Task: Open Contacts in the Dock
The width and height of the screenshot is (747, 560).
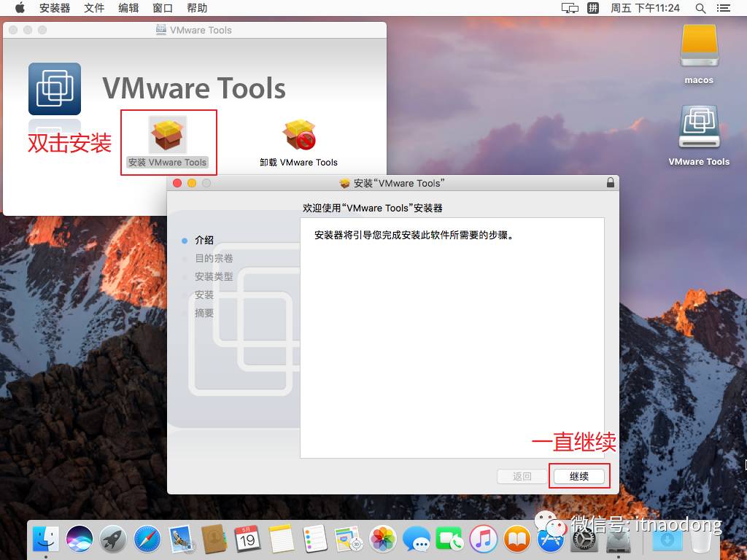Action: pos(214,539)
